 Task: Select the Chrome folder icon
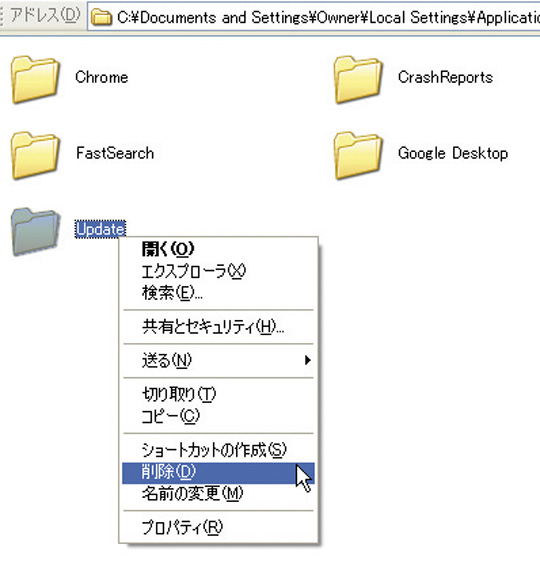coord(35,79)
